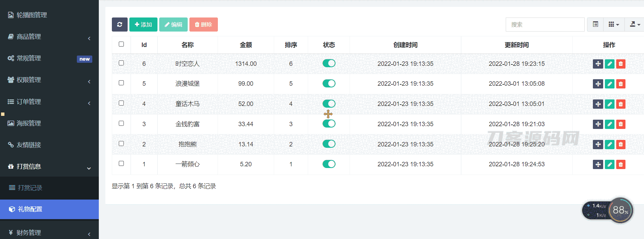Click the refresh table button
Screen dimensions: 644x239
click(x=119, y=24)
